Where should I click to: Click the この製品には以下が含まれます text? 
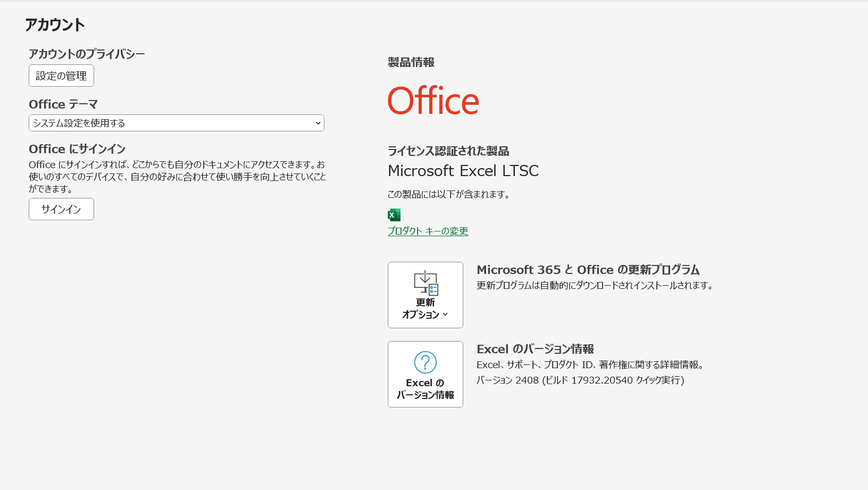point(449,195)
